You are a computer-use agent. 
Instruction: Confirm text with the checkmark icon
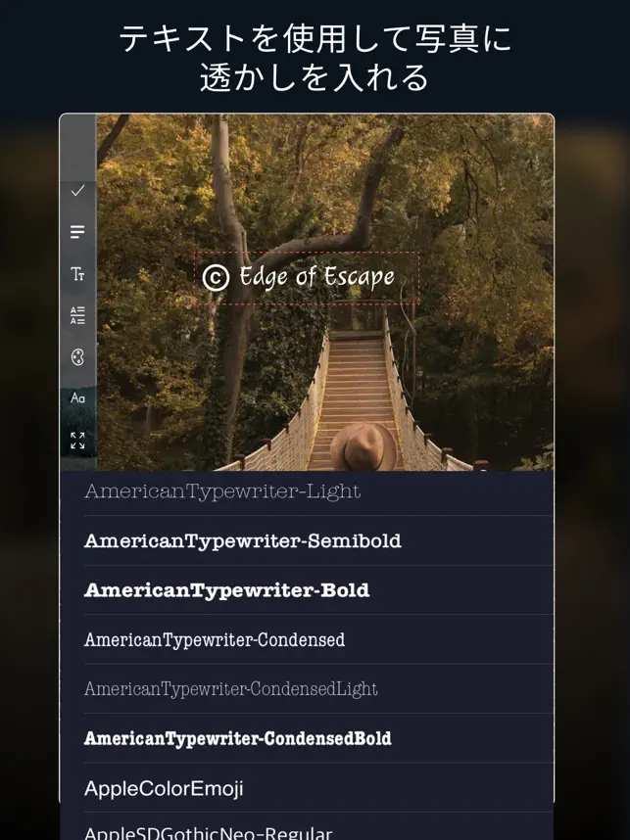tap(77, 190)
